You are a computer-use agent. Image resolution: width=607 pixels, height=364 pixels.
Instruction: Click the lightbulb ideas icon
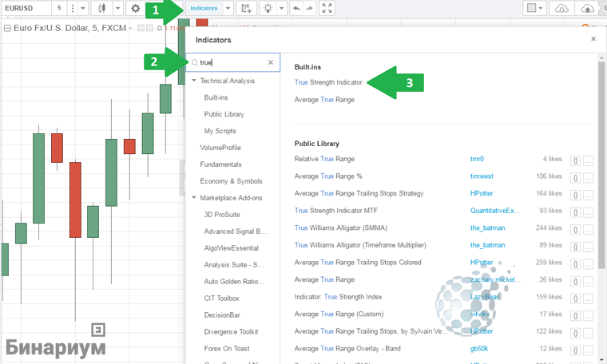coord(268,8)
